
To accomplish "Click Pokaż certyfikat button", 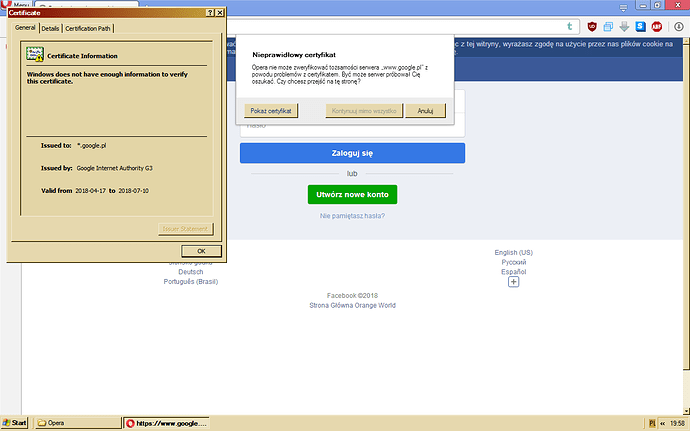I will 271,111.
